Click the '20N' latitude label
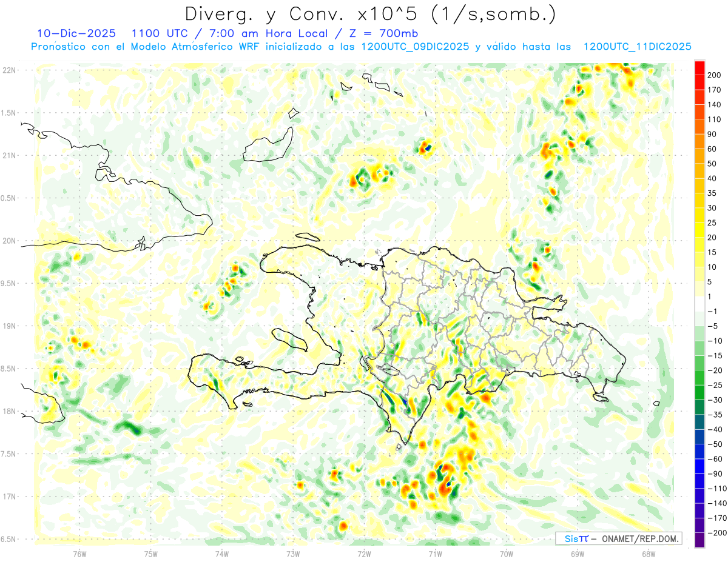 tap(9, 241)
